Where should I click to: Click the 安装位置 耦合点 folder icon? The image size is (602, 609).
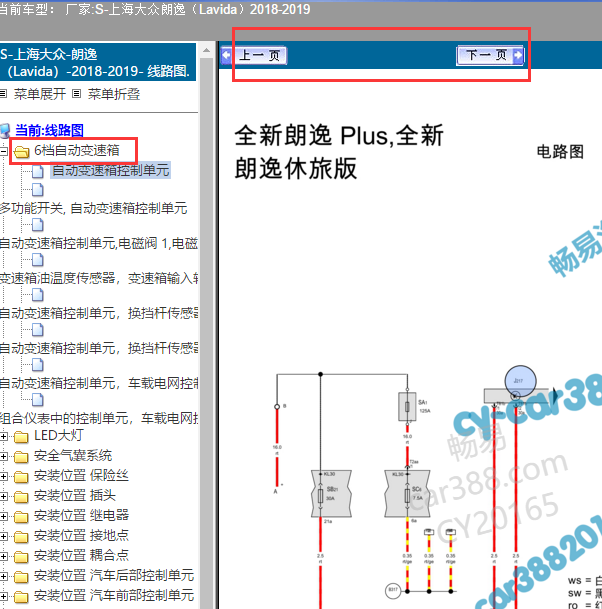[21, 557]
